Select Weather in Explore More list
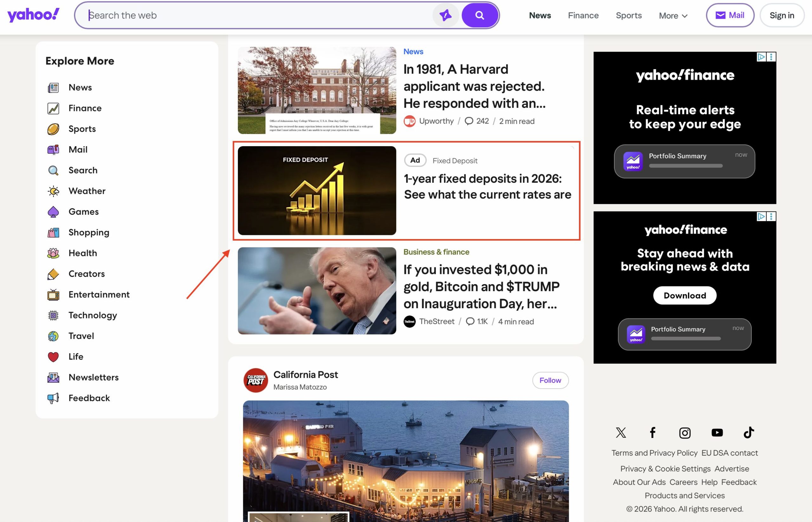Viewport: 812px width, 522px height. [87, 191]
